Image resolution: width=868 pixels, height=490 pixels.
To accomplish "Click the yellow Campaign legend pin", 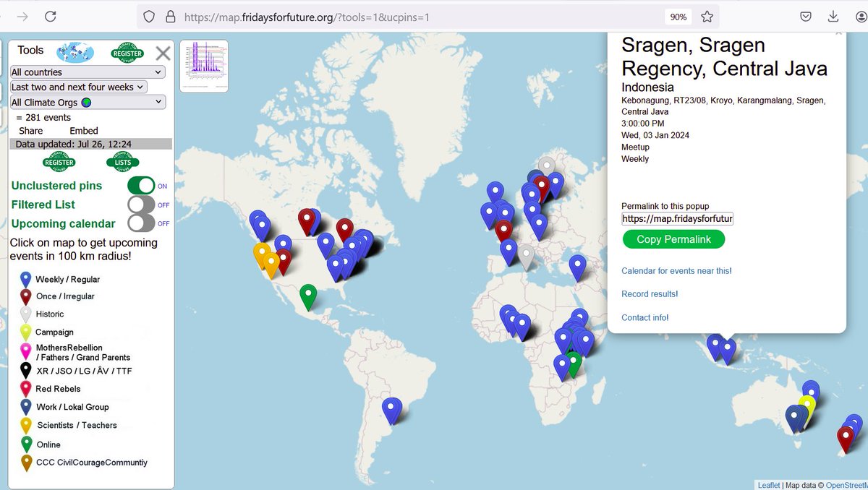I will coord(26,332).
